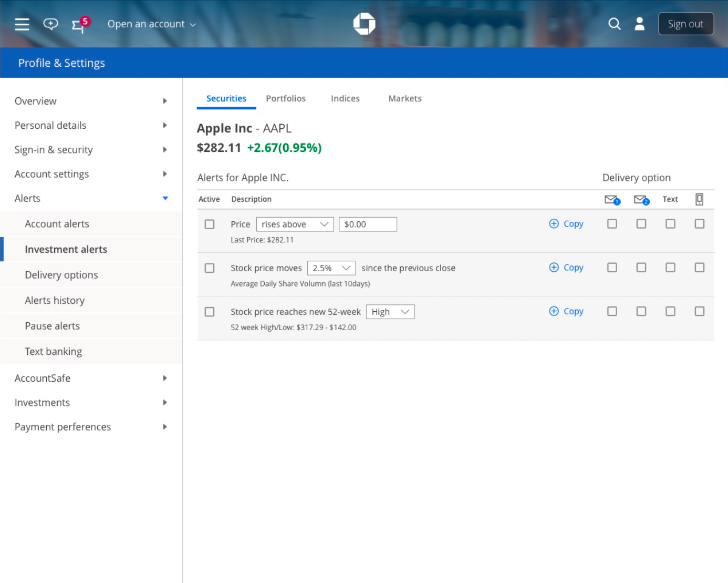
Task: Click plus icon beside Copy in Price row
Action: [x=554, y=223]
